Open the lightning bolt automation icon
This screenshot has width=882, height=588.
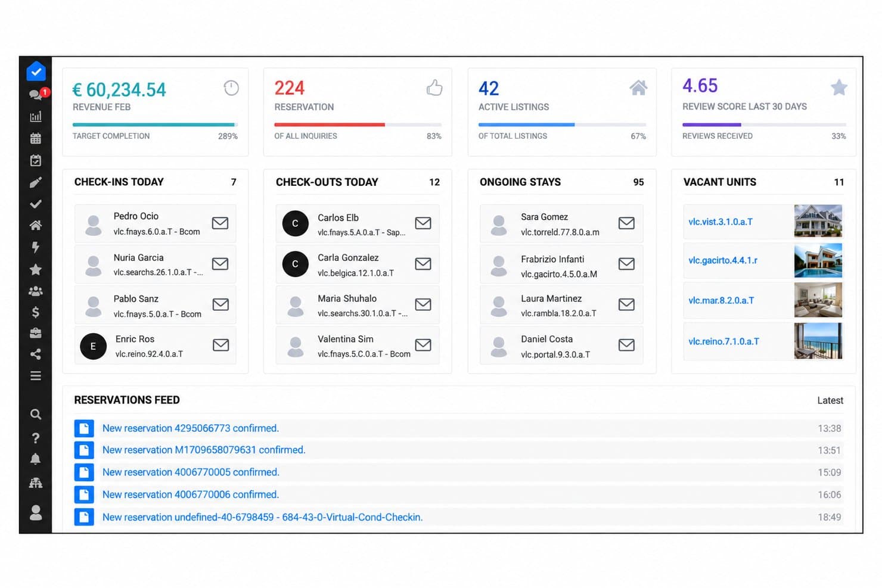click(36, 247)
